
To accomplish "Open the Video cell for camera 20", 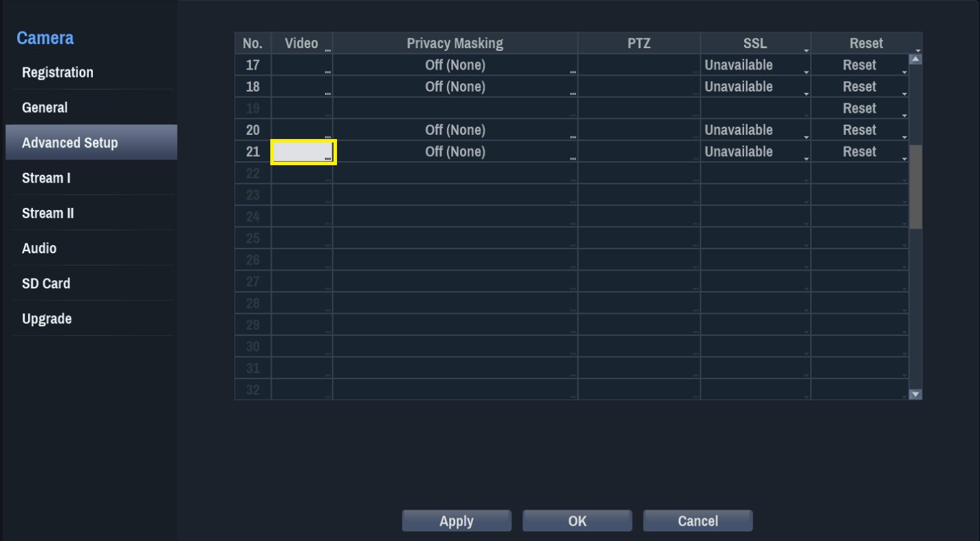I will click(303, 130).
